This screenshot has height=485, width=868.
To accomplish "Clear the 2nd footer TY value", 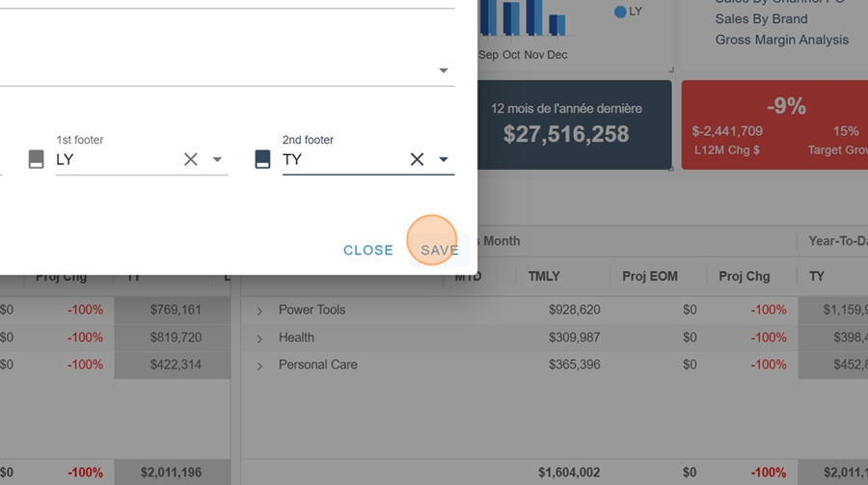I will (x=417, y=159).
